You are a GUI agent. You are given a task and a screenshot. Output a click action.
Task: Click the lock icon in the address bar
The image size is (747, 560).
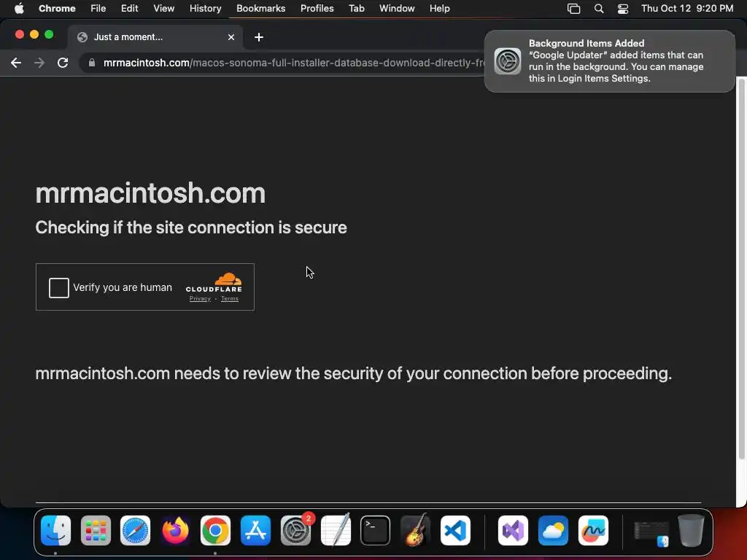point(92,63)
